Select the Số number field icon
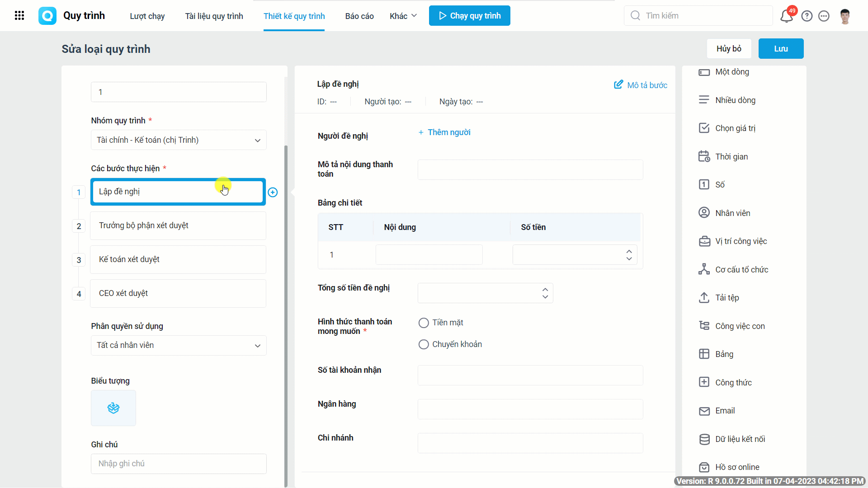The width and height of the screenshot is (868, 488). coord(704,184)
